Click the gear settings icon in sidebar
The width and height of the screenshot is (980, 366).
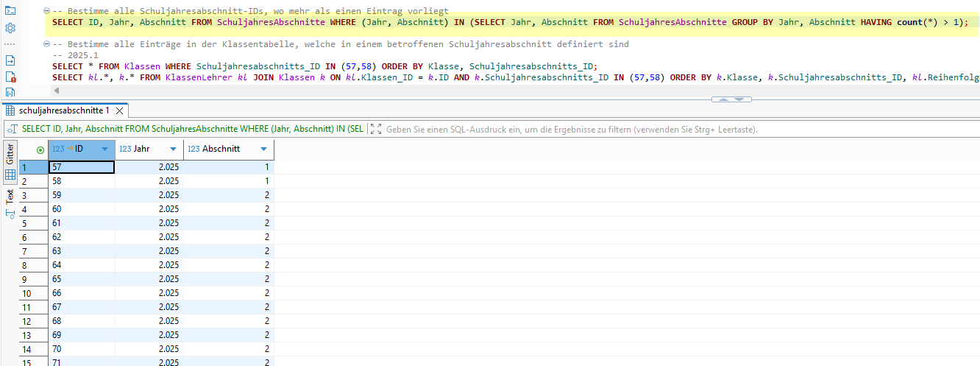pyautogui.click(x=10, y=28)
